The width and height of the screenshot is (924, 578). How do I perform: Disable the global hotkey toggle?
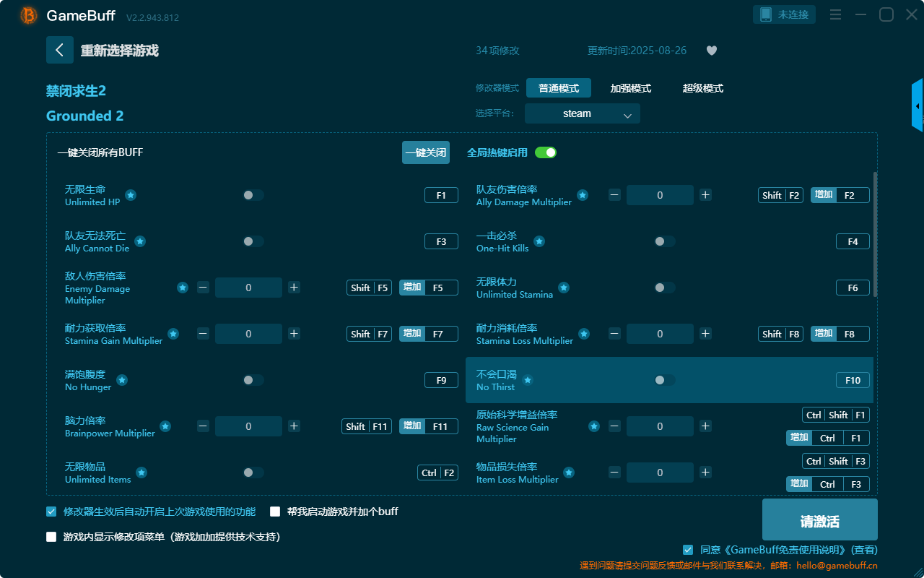click(x=545, y=152)
